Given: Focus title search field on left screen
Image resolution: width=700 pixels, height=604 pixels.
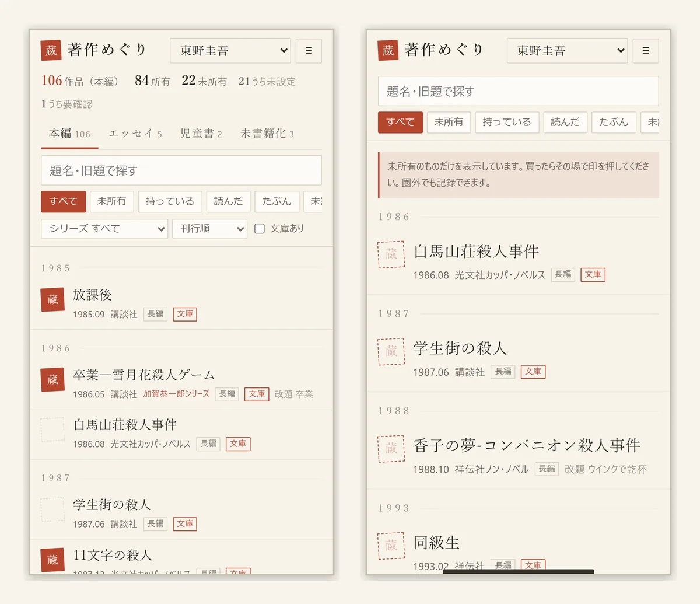Looking at the screenshot, I should (x=181, y=170).
